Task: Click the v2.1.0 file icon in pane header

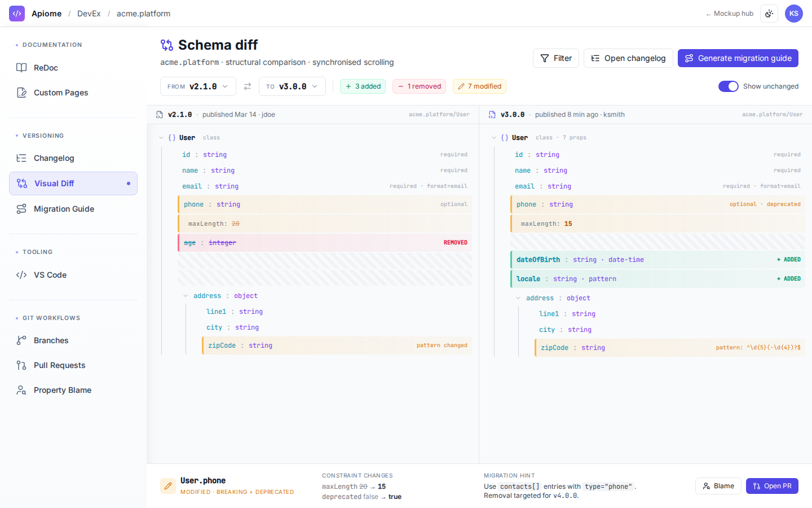Action: tap(160, 115)
